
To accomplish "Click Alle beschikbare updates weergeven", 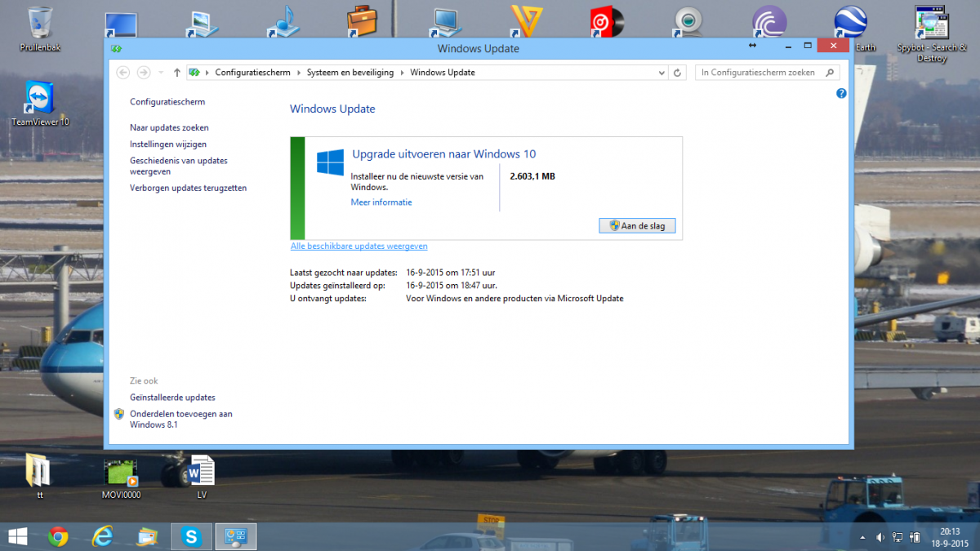I will 359,247.
